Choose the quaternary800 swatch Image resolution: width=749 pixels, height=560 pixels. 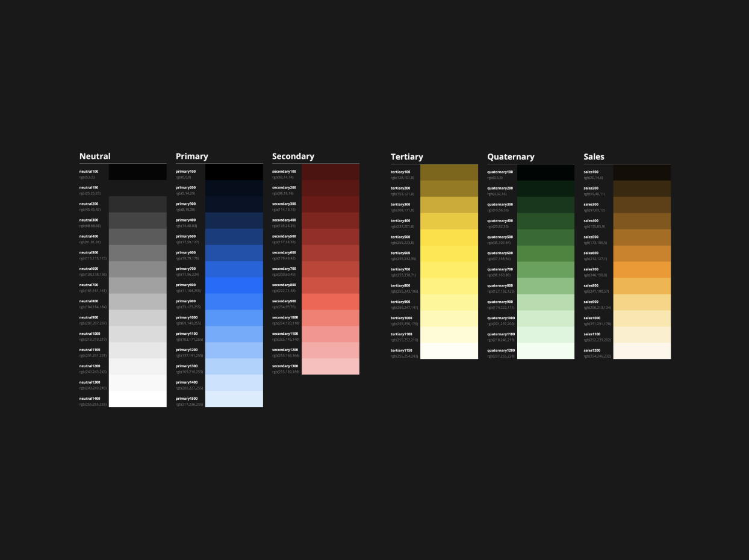coord(545,286)
